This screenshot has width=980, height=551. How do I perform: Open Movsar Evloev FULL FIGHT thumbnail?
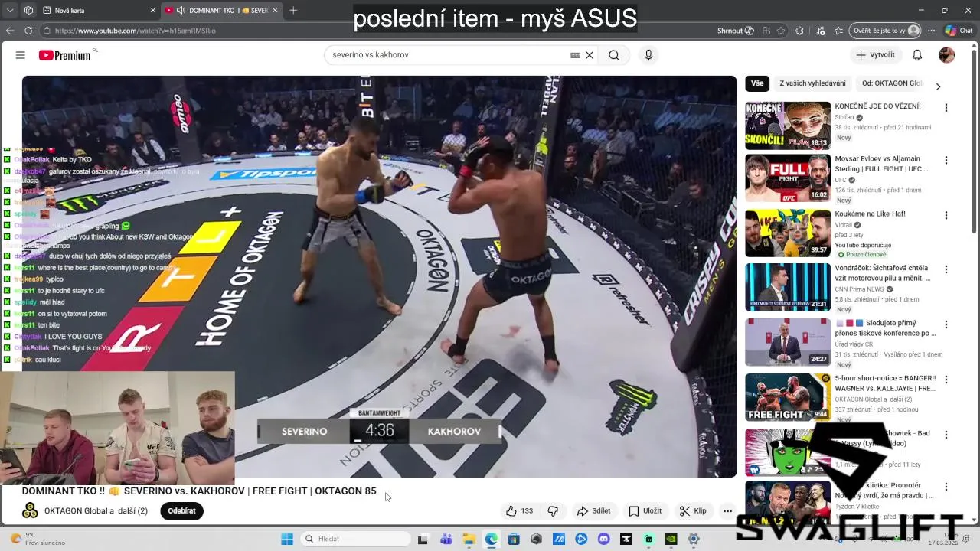(788, 178)
